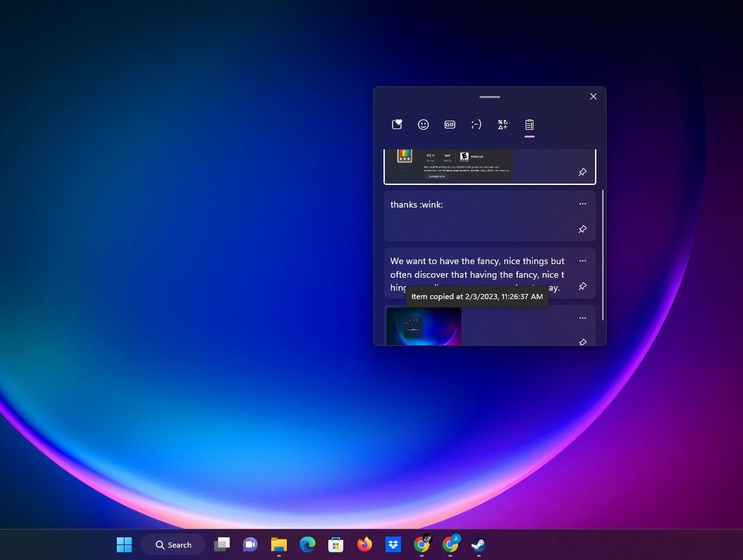Pin the PowerToys screenshot clipboard item

(x=582, y=172)
